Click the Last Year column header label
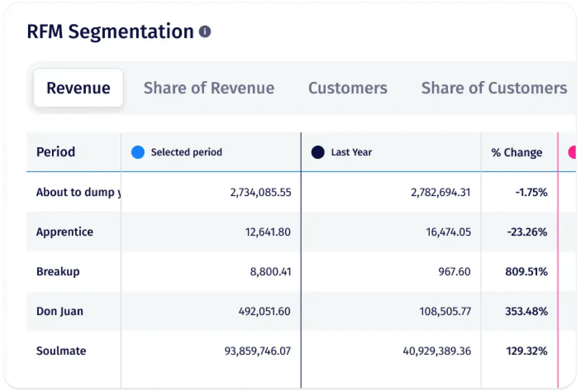Viewport: 579px width, 392px height. pyautogui.click(x=351, y=152)
